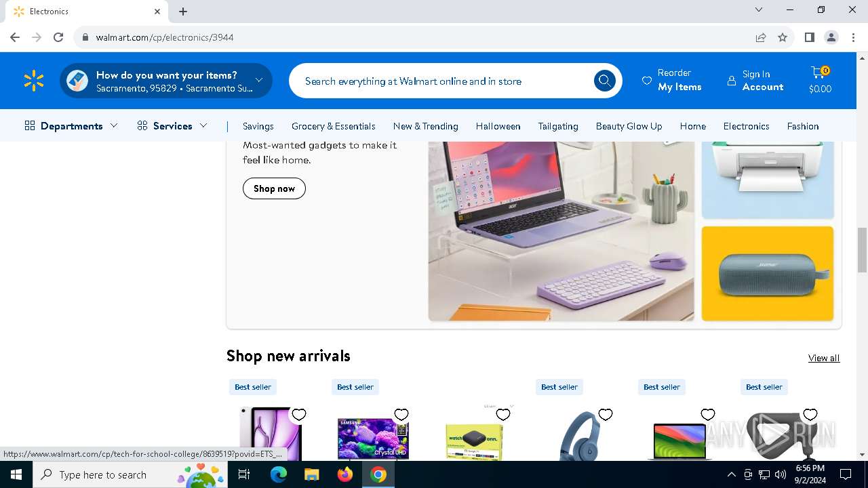This screenshot has width=868, height=488.
Task: Favorite the last product in row
Action: (x=810, y=415)
